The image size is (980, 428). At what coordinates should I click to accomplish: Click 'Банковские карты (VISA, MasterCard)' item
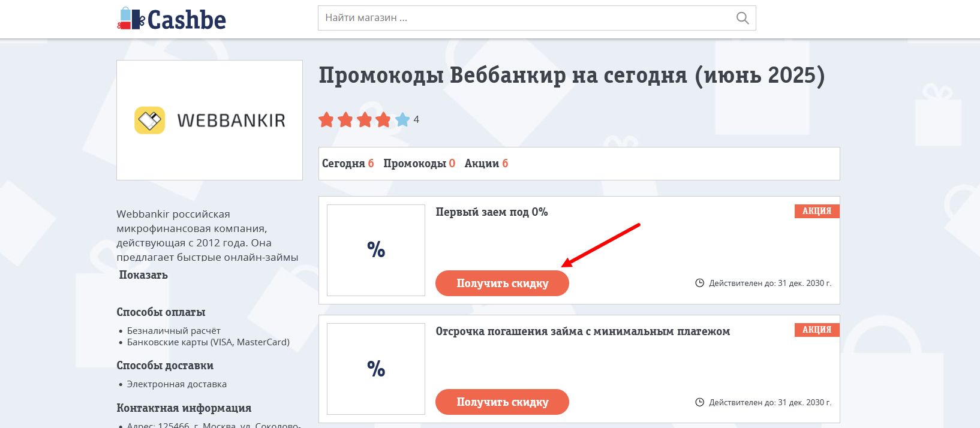coord(208,342)
